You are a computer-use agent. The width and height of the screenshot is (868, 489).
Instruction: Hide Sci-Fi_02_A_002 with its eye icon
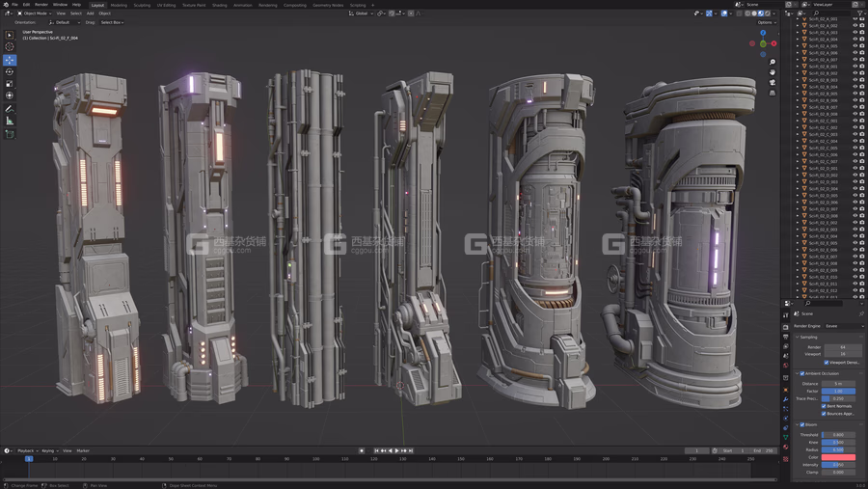point(855,25)
